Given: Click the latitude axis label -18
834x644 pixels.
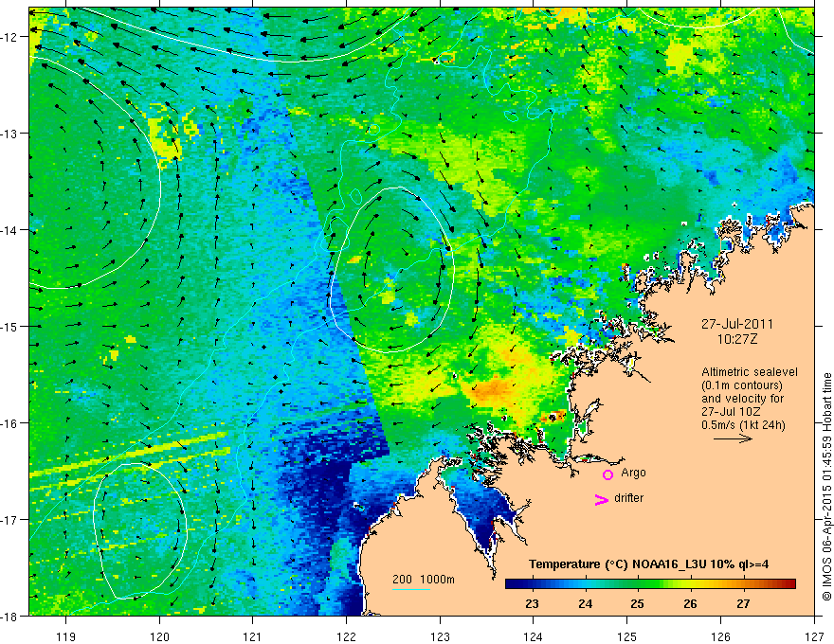Looking at the screenshot, I should (9, 616).
